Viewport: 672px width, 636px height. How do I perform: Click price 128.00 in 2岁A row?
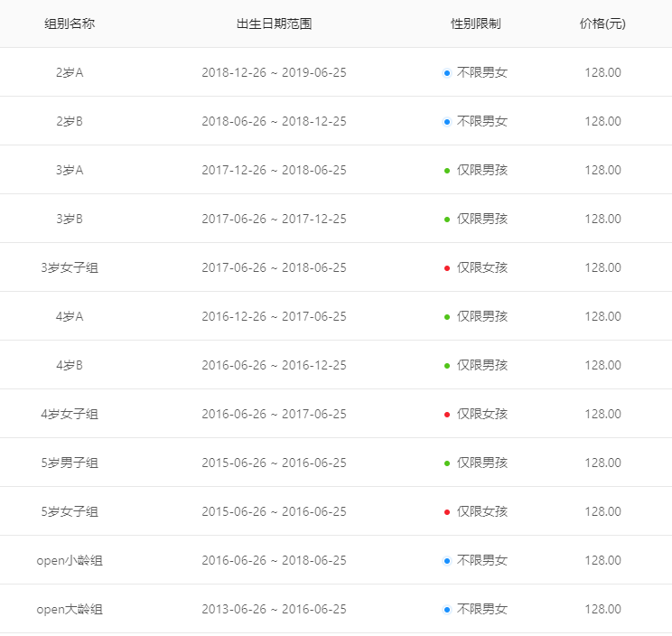[x=603, y=72]
